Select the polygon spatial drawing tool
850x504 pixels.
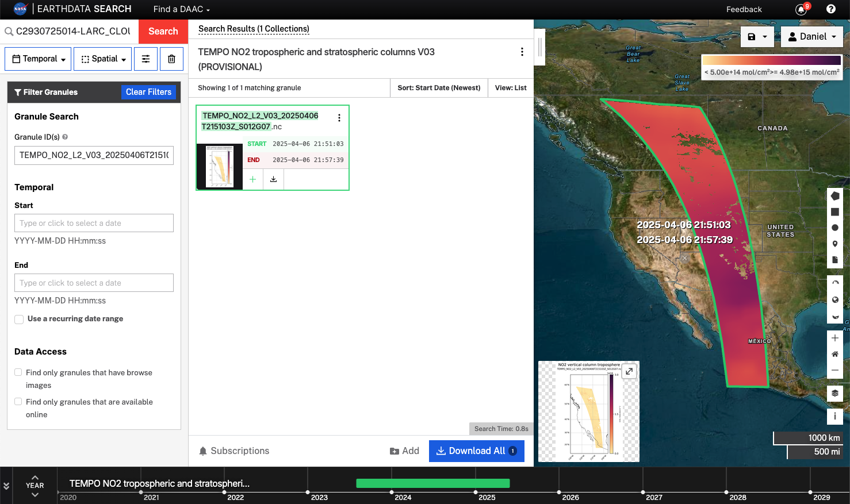(x=835, y=196)
